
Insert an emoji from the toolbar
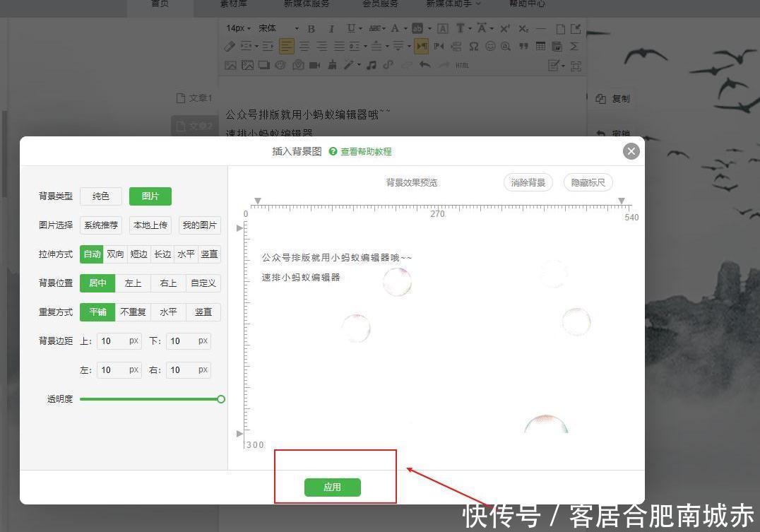point(490,47)
